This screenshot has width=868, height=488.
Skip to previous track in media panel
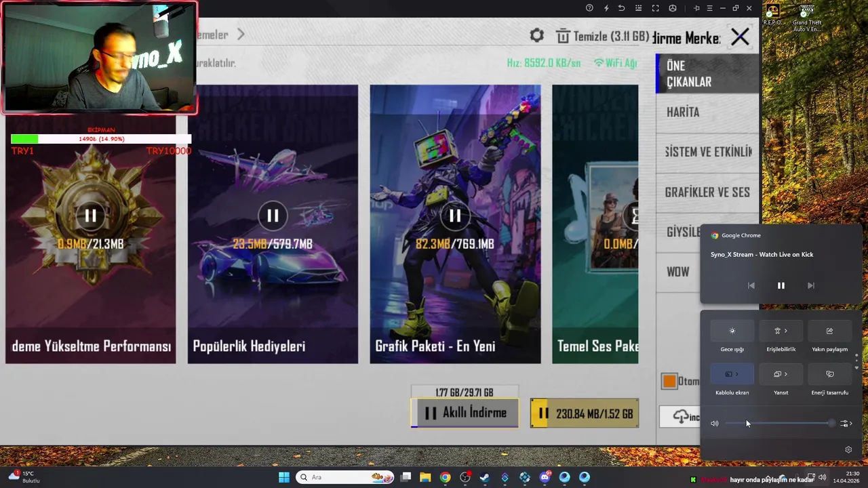(751, 285)
